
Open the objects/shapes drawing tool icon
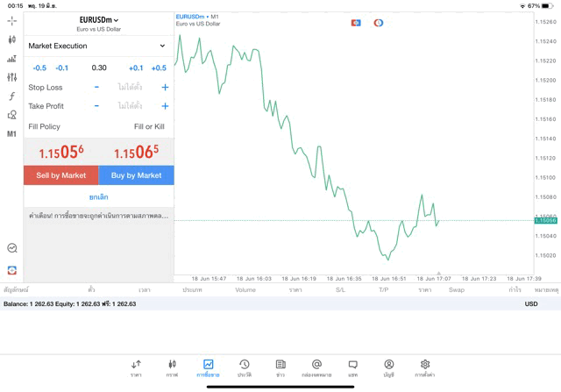pyautogui.click(x=11, y=115)
